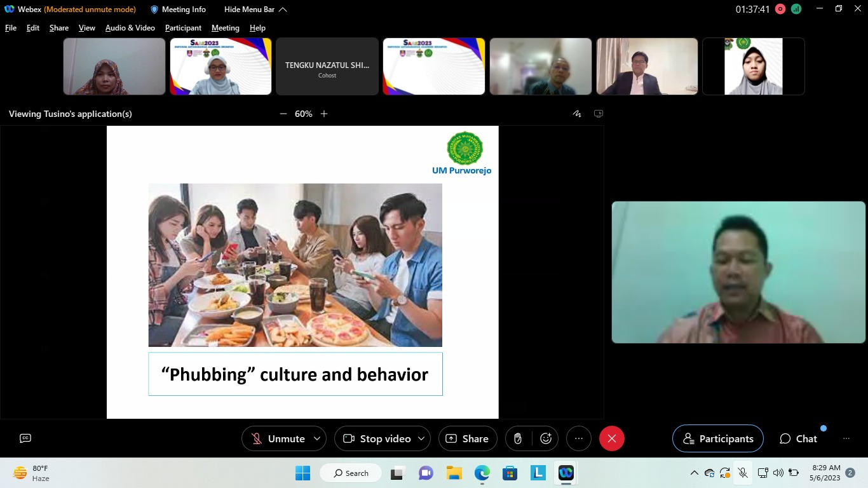The height and width of the screenshot is (488, 868).
Task: Open the weather widget showing 80°F Haze
Action: point(32,473)
